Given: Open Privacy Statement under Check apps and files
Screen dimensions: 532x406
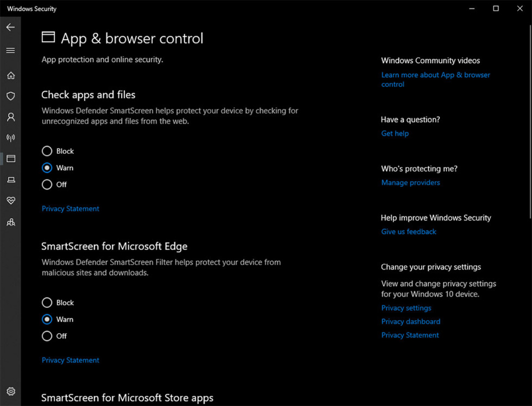Looking at the screenshot, I should [x=70, y=209].
